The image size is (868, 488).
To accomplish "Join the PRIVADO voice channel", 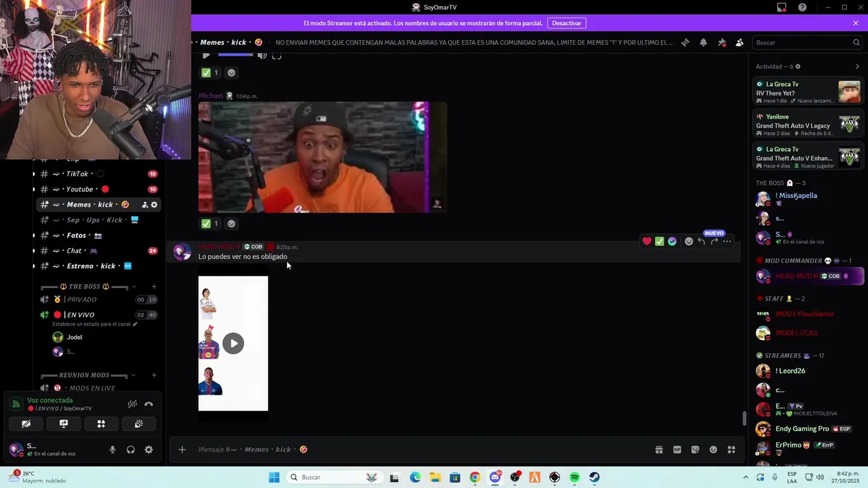I will point(98,300).
